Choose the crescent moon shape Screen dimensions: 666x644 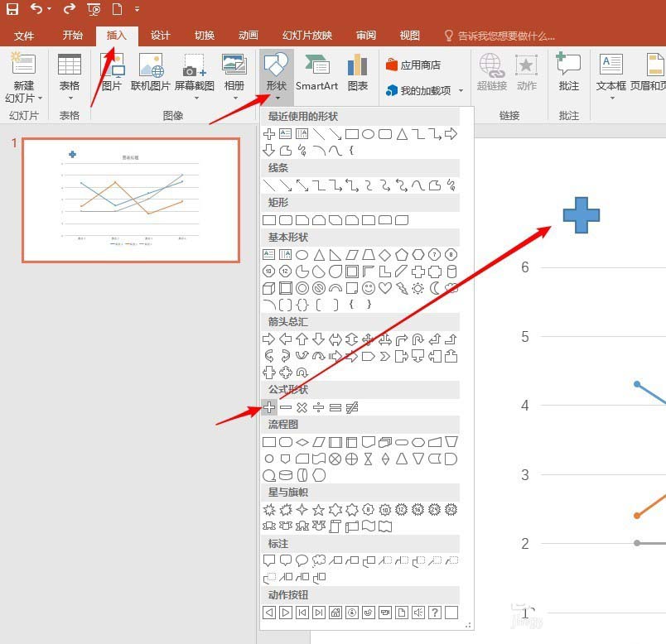pos(435,288)
